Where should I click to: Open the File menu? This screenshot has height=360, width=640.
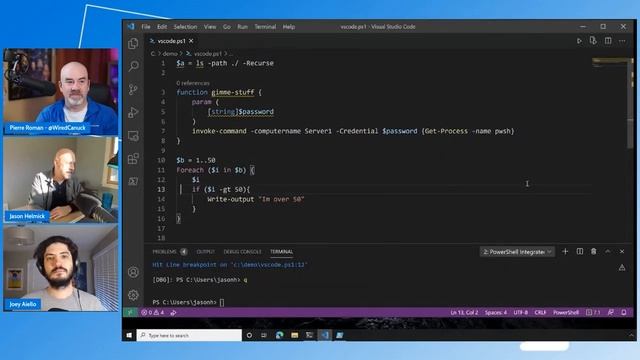click(x=146, y=27)
